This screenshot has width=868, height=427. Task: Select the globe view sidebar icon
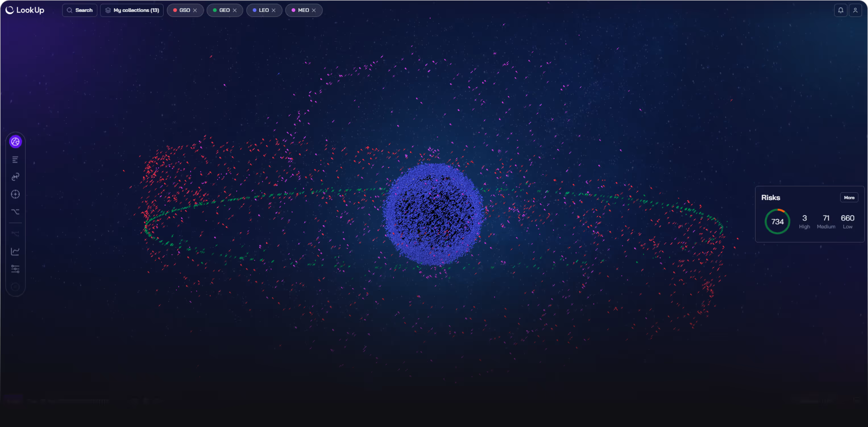coord(16,142)
